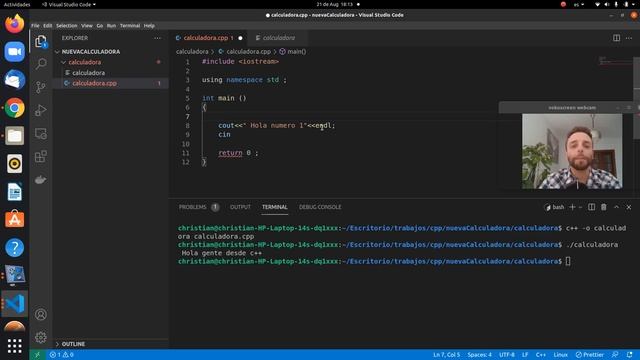640x360 pixels.
Task: Open the Go menu
Action: pos(100,26)
